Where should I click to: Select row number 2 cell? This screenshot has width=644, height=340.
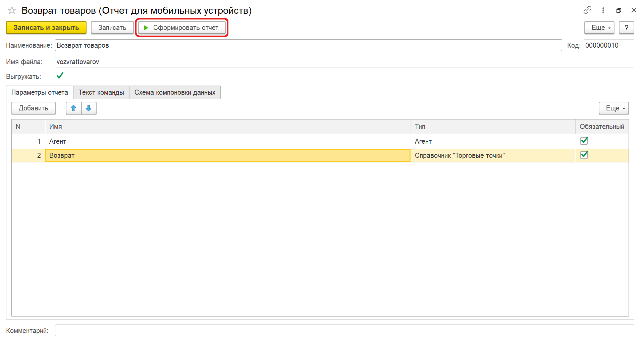point(29,155)
